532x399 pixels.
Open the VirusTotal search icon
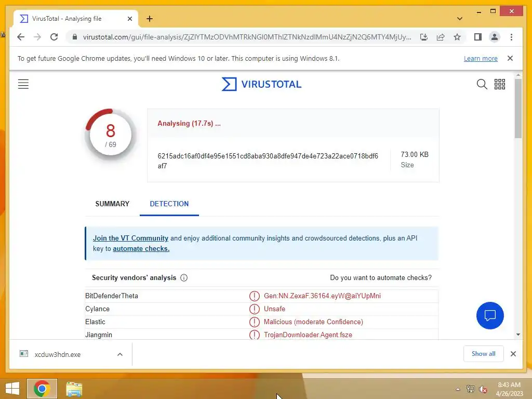click(482, 84)
